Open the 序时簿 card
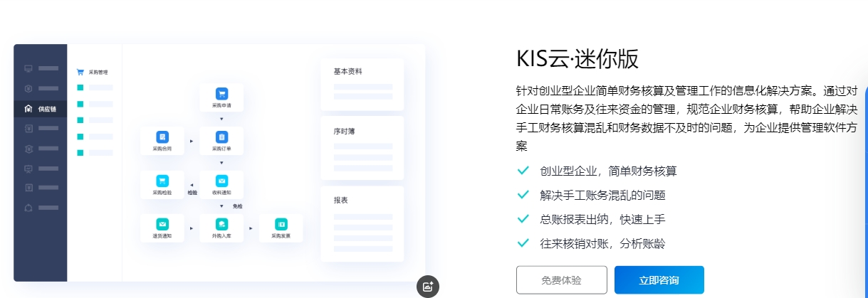Viewport: 868px width, 298px height. [362, 148]
